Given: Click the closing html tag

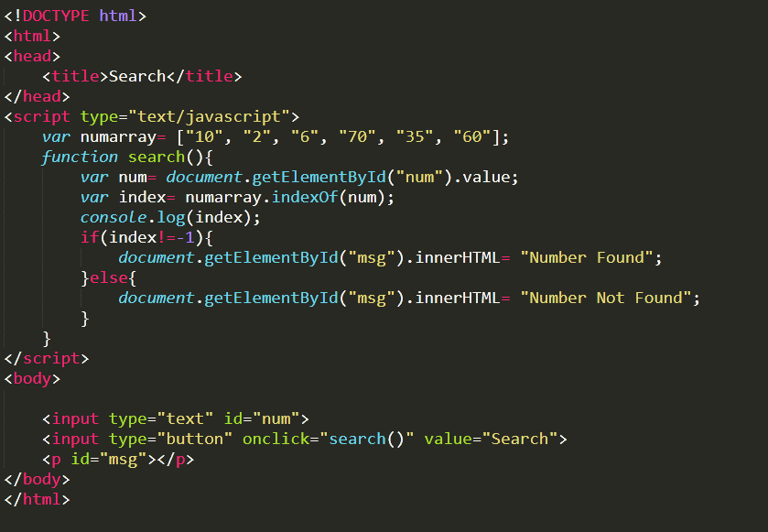Looking at the screenshot, I should pos(38,500).
